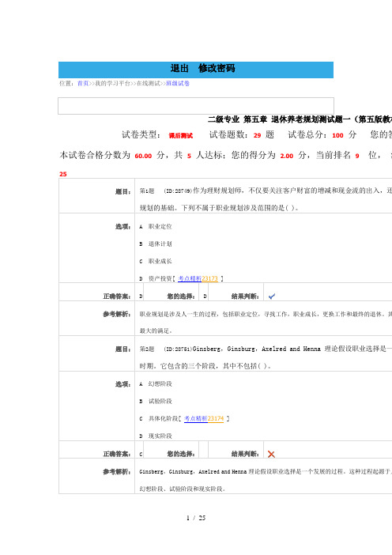Click the empty box below breadcrumb
Image resolution: width=392 pixels, height=555 pixels.
pos(196,106)
